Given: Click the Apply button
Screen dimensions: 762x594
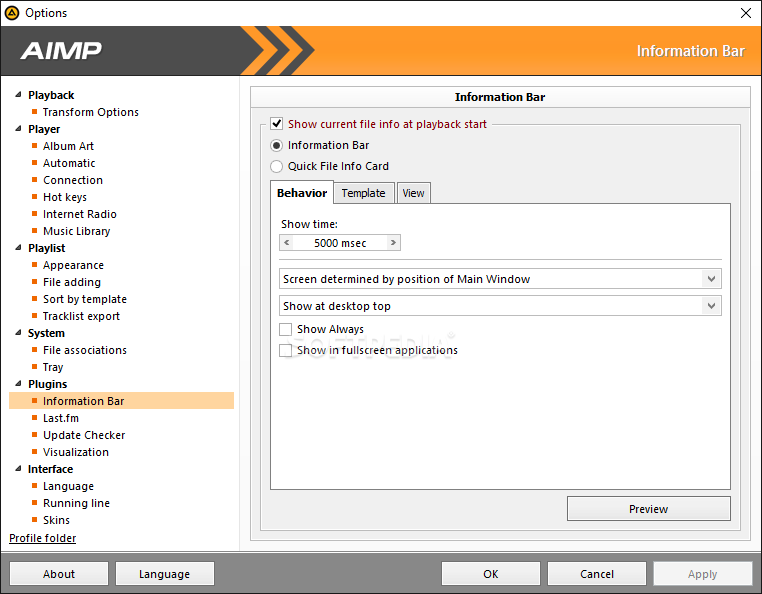Looking at the screenshot, I should click(x=703, y=574).
